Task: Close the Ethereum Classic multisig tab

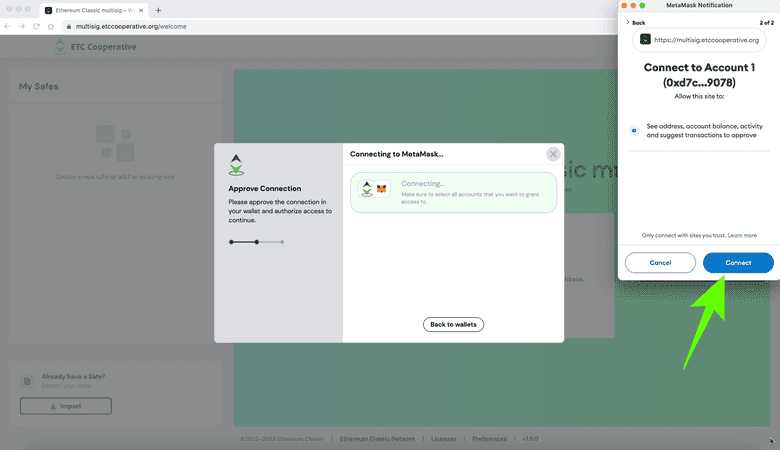Action: pyautogui.click(x=140, y=10)
